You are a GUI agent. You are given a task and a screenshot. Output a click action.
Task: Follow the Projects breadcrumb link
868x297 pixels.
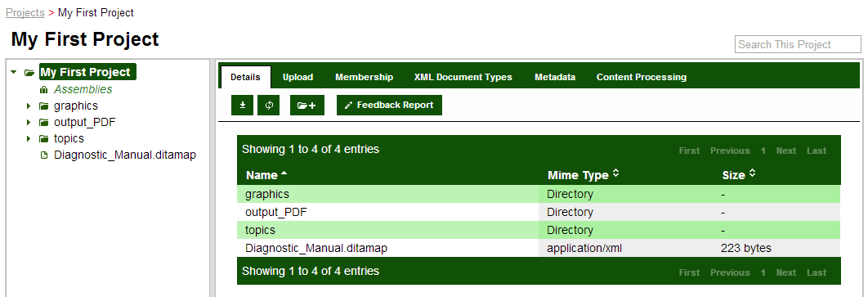tap(25, 12)
